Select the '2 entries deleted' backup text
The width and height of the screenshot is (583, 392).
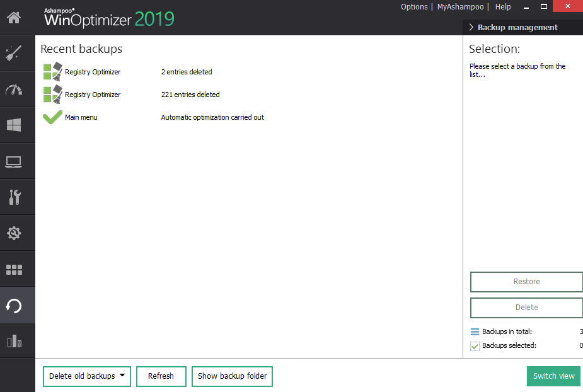click(187, 72)
